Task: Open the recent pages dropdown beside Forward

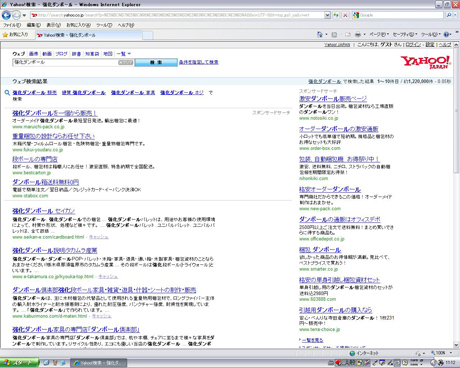Action: coord(24,15)
